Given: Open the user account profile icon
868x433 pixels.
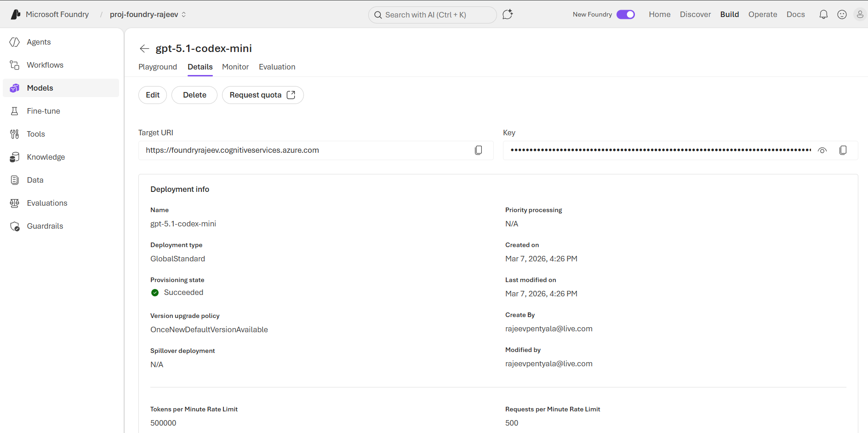Looking at the screenshot, I should 859,15.
